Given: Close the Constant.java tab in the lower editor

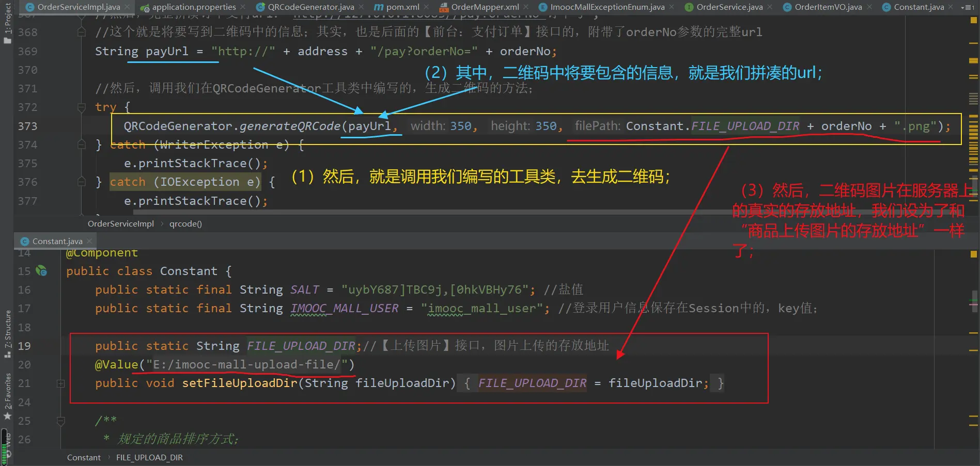Looking at the screenshot, I should click(x=89, y=241).
